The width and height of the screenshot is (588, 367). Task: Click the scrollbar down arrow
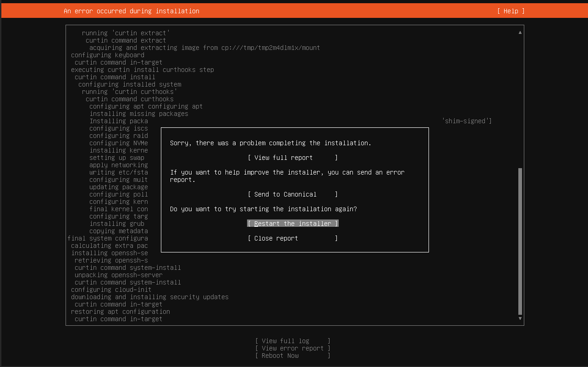click(520, 318)
